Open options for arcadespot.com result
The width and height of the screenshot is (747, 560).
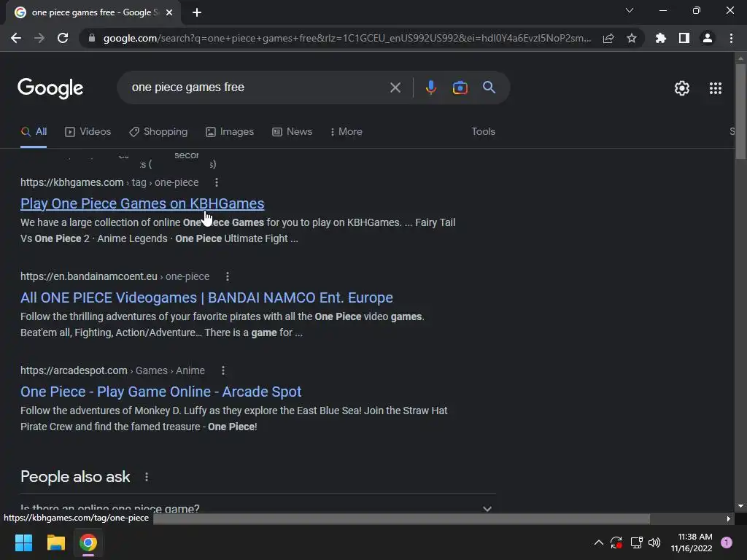pyautogui.click(x=223, y=370)
